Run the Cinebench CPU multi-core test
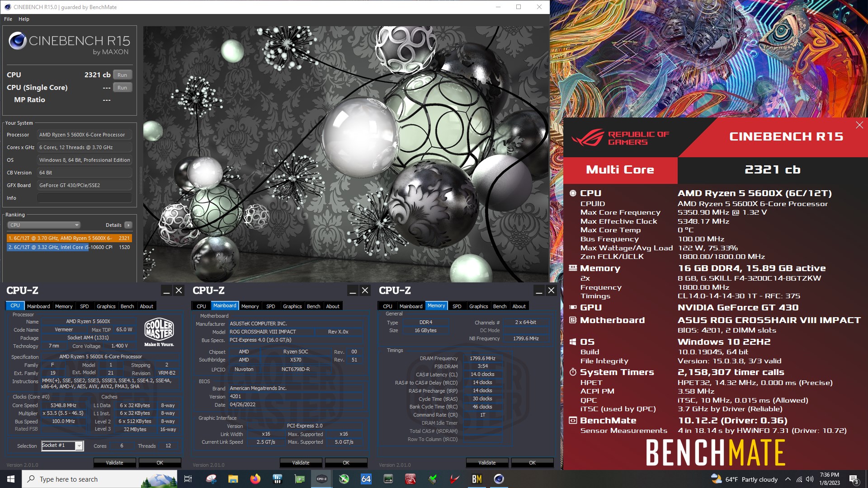868x488 pixels. coord(122,75)
